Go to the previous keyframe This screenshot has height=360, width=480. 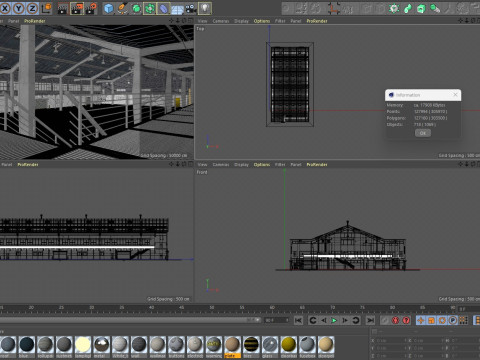(x=312, y=320)
